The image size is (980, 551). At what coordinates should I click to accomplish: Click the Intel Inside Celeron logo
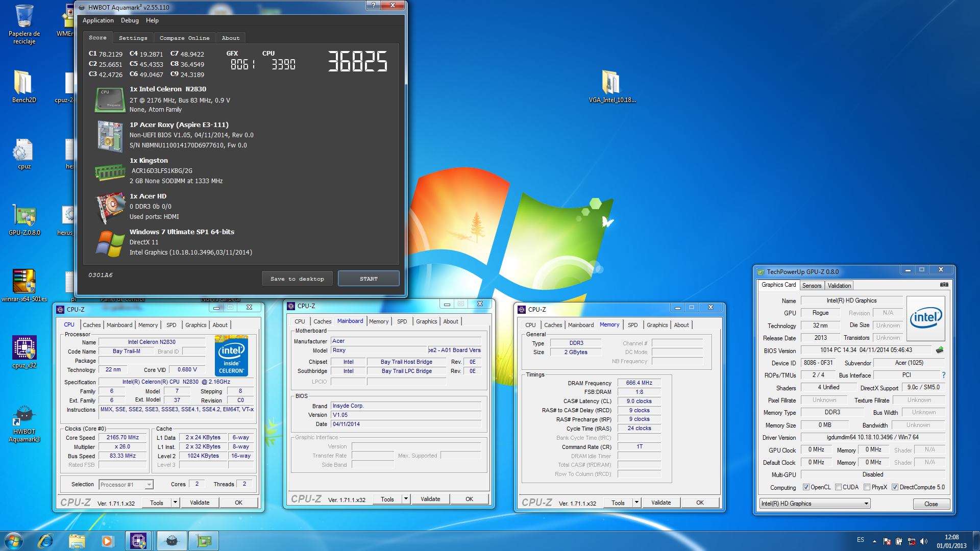coord(231,356)
